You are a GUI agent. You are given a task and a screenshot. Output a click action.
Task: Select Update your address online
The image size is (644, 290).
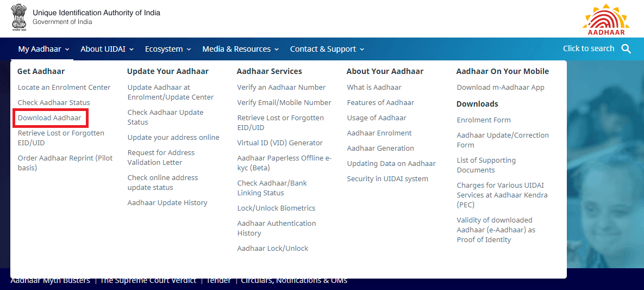pyautogui.click(x=173, y=138)
